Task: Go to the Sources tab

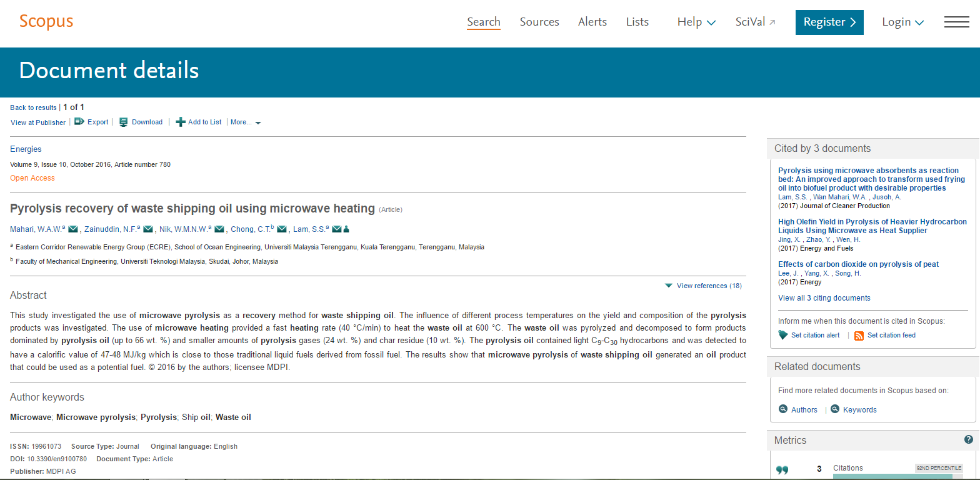Action: [539, 22]
